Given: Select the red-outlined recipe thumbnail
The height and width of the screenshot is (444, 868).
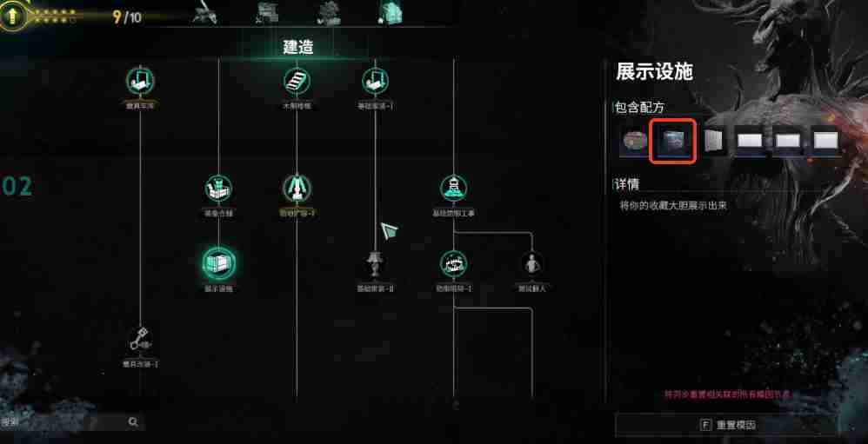Looking at the screenshot, I should click(x=672, y=141).
